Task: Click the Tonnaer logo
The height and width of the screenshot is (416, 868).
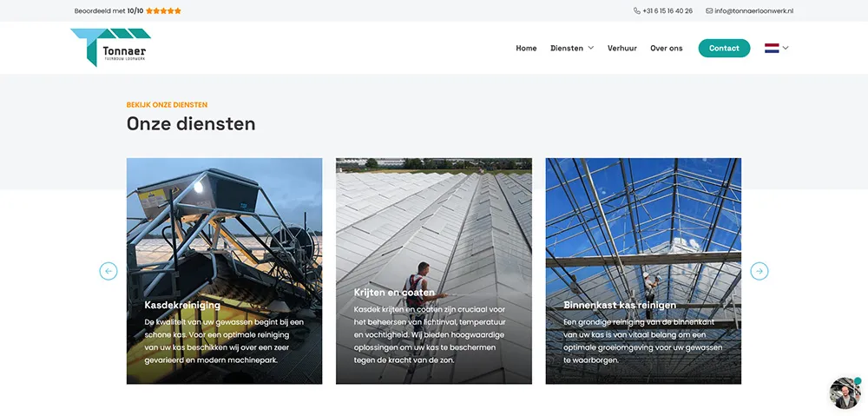Action: pos(111,48)
